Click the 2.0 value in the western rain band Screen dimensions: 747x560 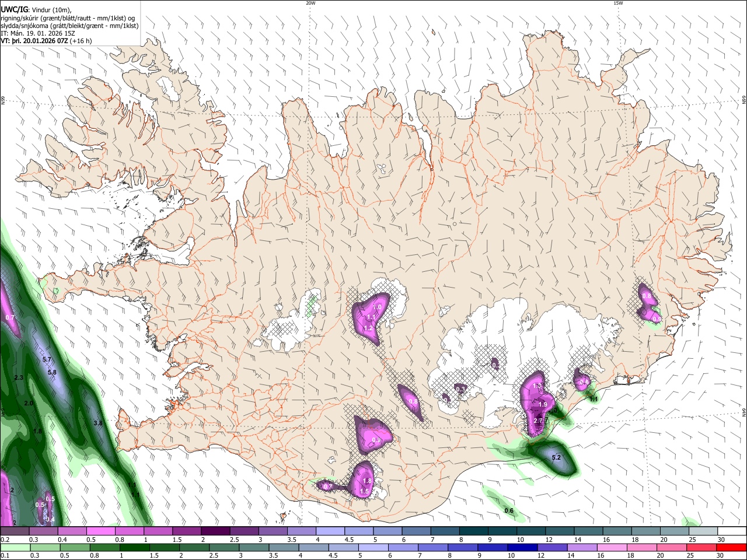[x=29, y=403]
